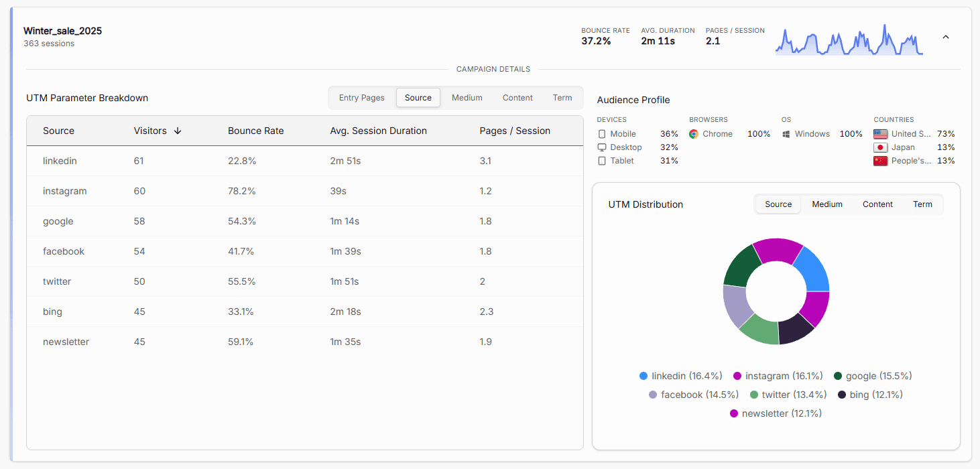Click the Japan flag icon

(880, 147)
